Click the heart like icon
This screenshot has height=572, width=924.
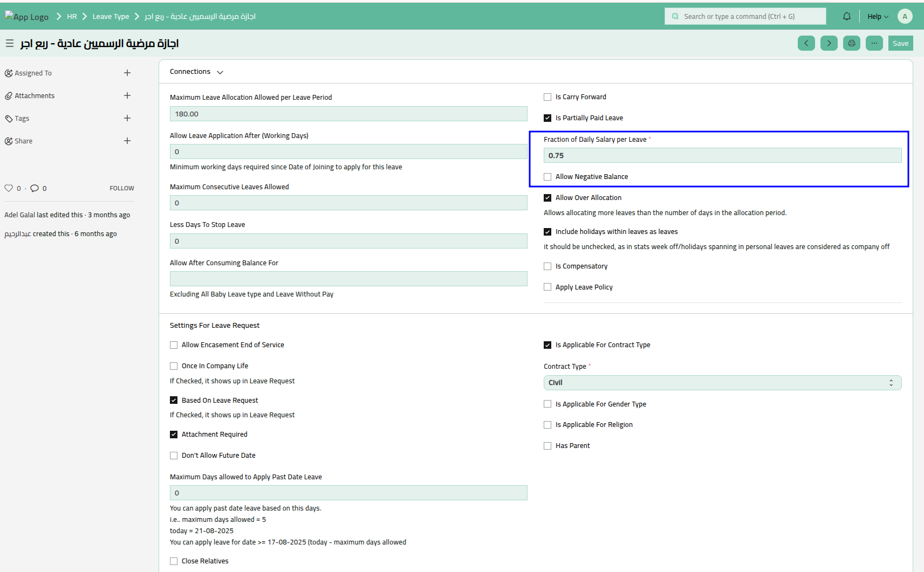9,188
